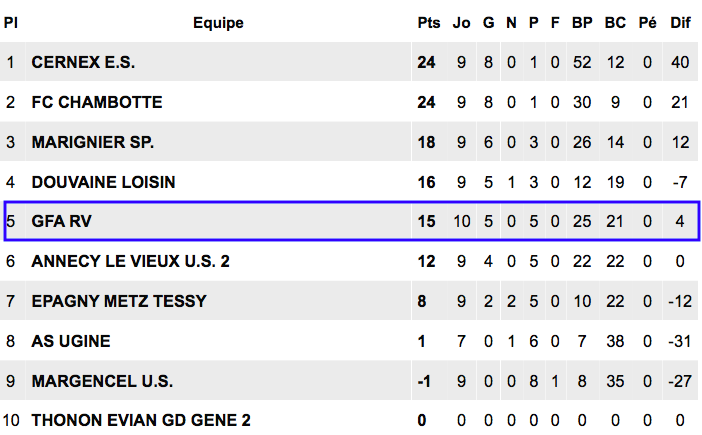Click the Equipe column header
Viewport: 702px width, 435px height.
[218, 23]
